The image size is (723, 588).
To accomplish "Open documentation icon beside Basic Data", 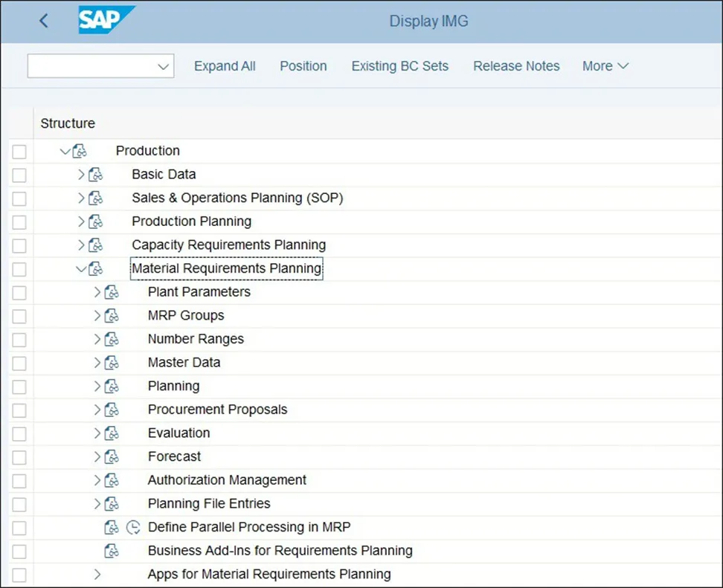I will [96, 175].
